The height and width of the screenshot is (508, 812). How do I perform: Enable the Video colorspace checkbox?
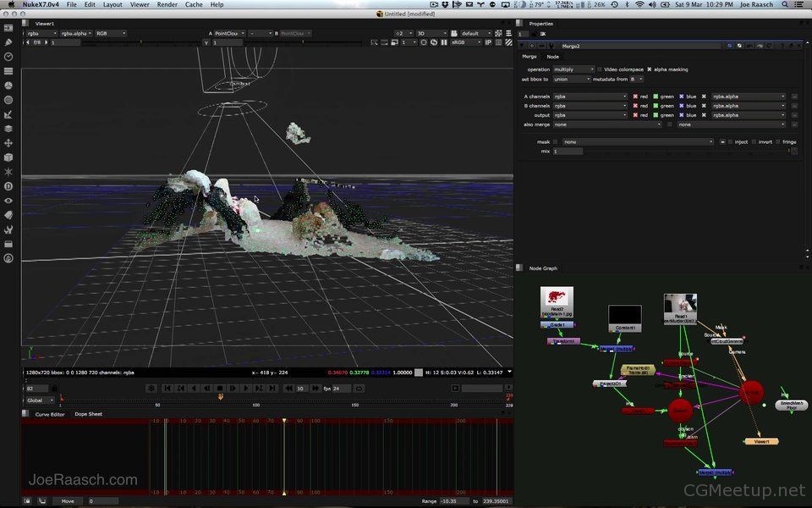pos(601,69)
